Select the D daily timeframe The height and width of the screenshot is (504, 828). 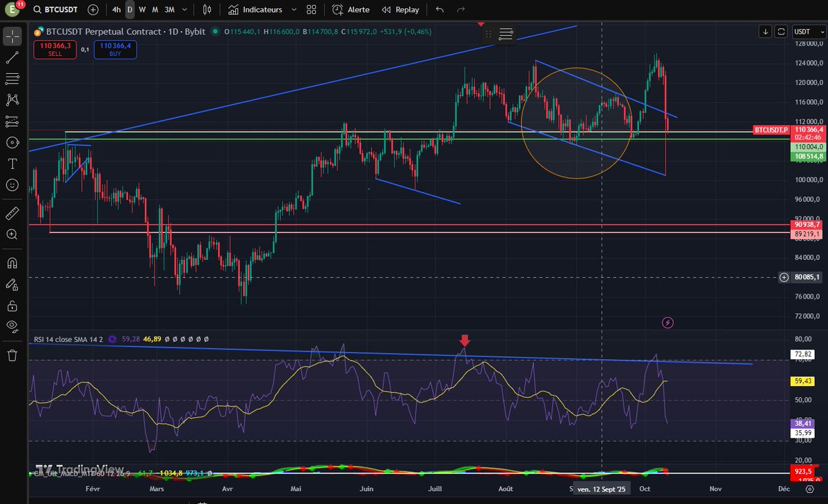pos(130,10)
